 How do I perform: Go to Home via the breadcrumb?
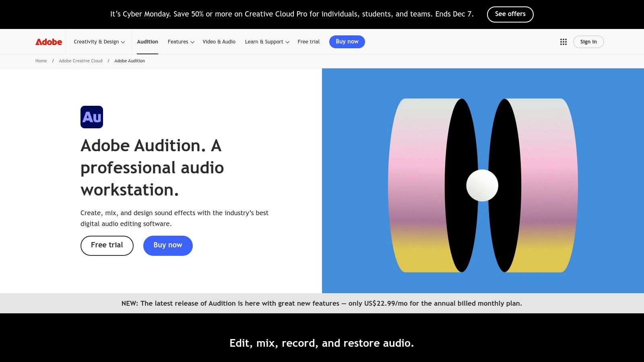click(41, 61)
